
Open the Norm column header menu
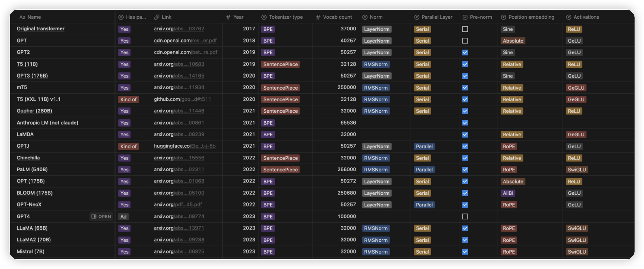(x=376, y=17)
